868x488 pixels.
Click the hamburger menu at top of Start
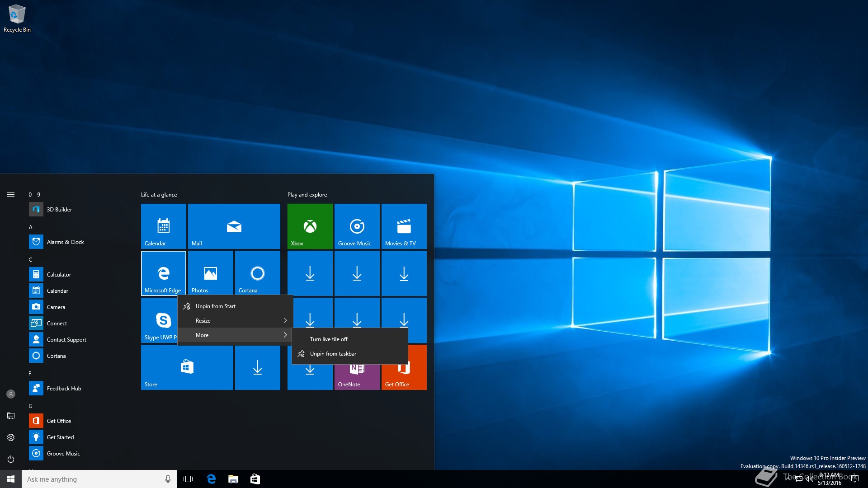pos(11,195)
